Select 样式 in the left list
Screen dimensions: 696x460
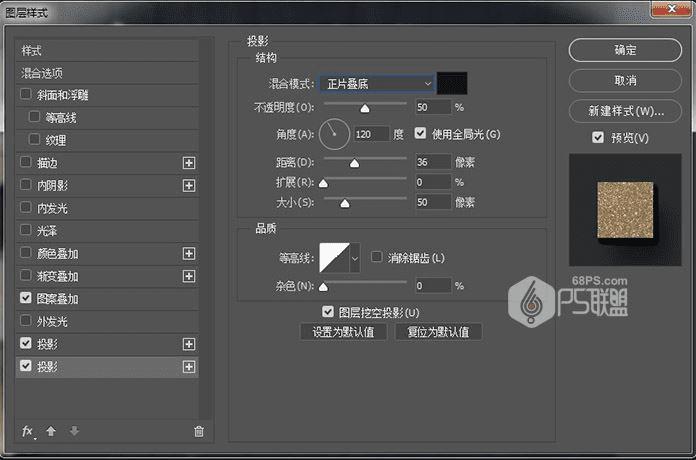click(x=107, y=51)
